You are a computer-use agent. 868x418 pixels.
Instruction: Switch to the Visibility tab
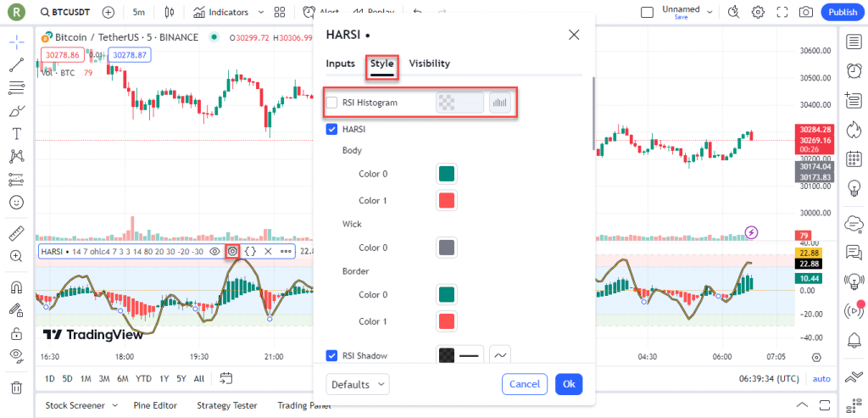point(429,64)
